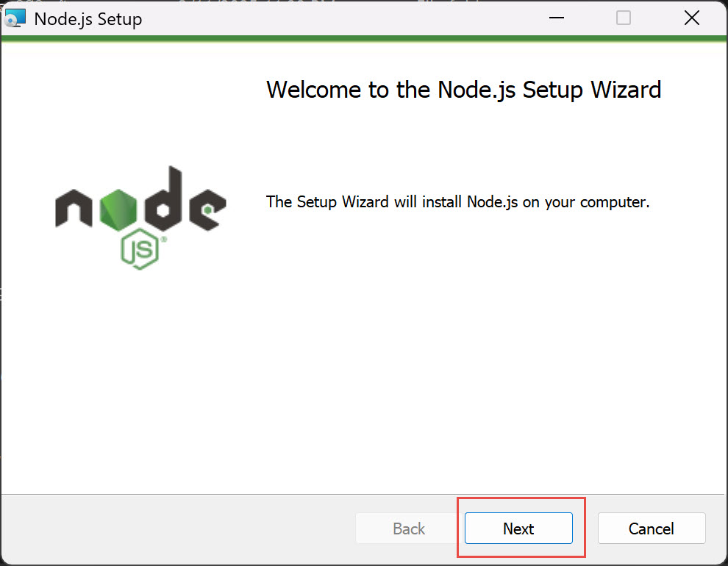The image size is (728, 566).
Task: Click the 'Welcome to the Node.js Setup Wizard' heading
Action: click(x=463, y=90)
